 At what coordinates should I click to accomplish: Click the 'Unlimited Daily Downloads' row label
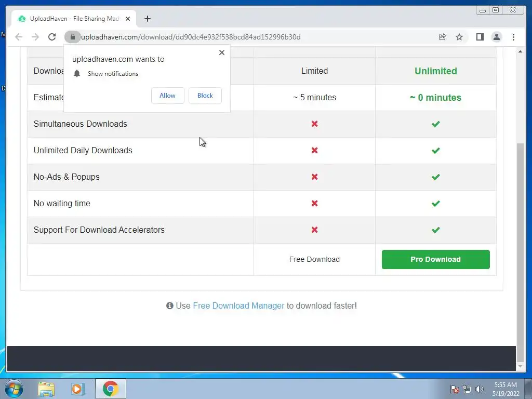(x=83, y=150)
